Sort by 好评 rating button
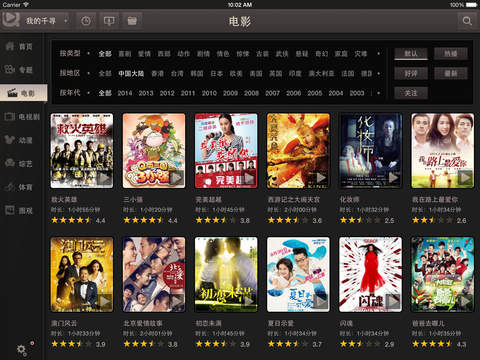Viewport: 480px width, 360px height. tap(411, 73)
